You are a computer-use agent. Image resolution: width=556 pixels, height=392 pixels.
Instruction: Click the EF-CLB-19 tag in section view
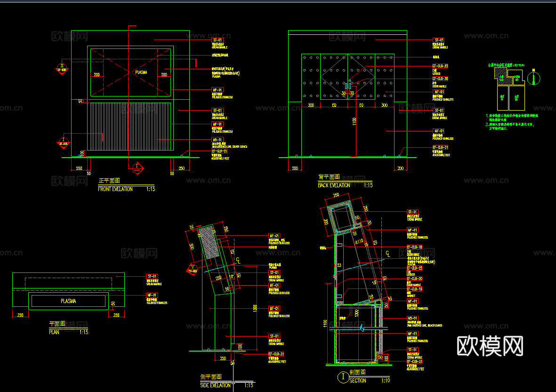pos(414,289)
